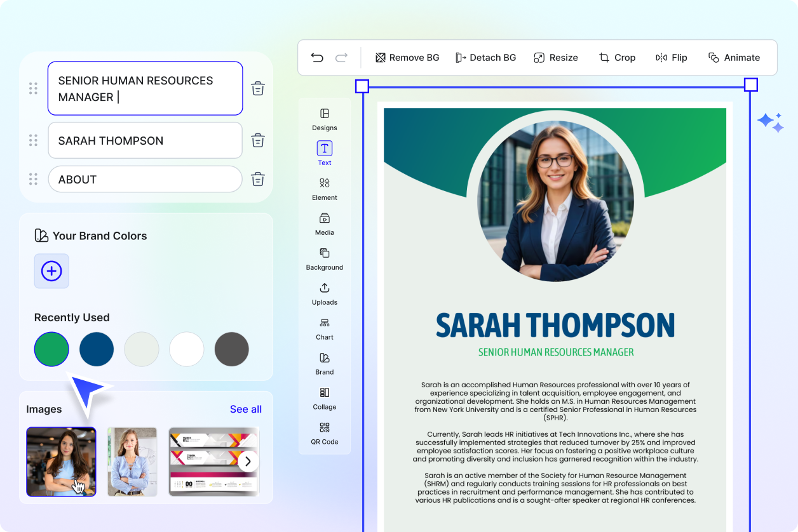Open the Animate feature
This screenshot has width=798, height=532.
point(734,57)
